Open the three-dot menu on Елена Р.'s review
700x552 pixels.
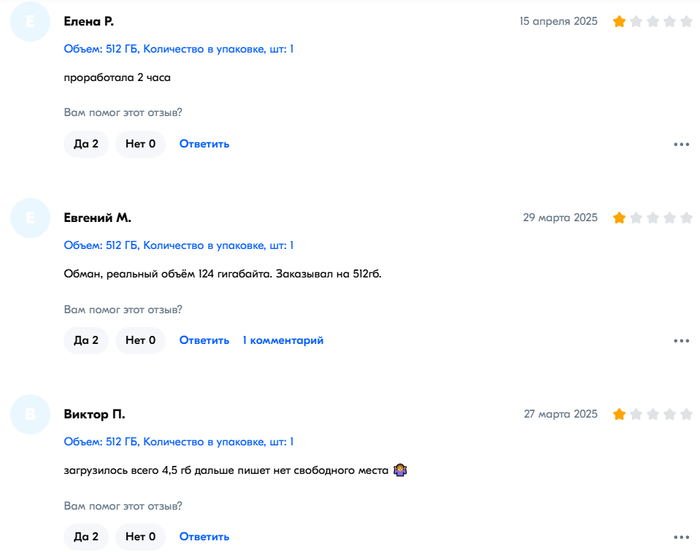click(681, 145)
